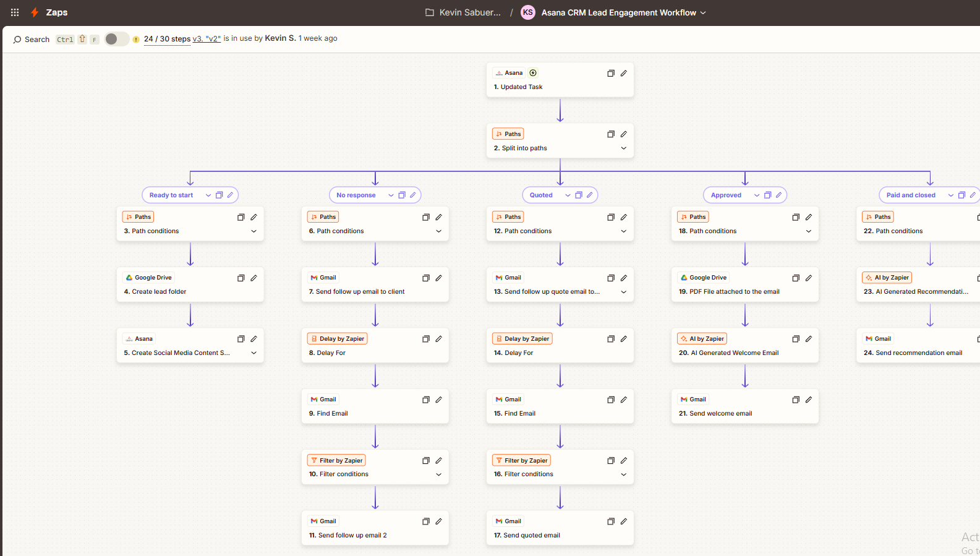Open step 4 Create lead folder

pos(190,284)
